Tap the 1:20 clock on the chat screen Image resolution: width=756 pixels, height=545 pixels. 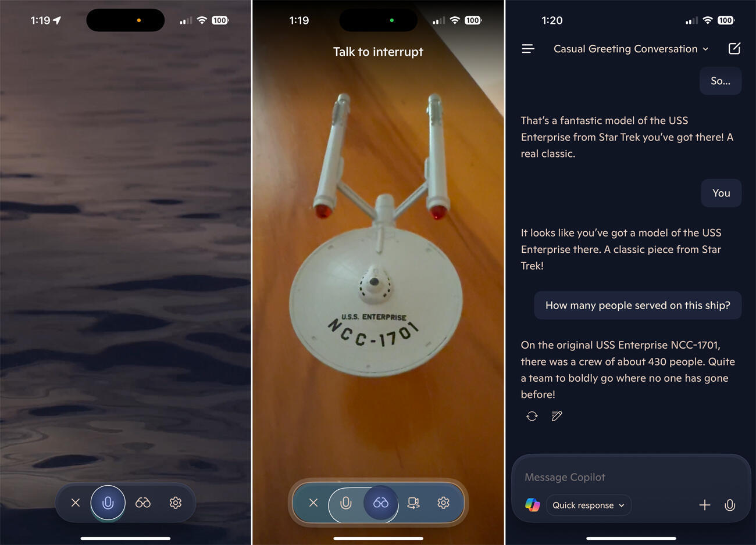point(552,20)
